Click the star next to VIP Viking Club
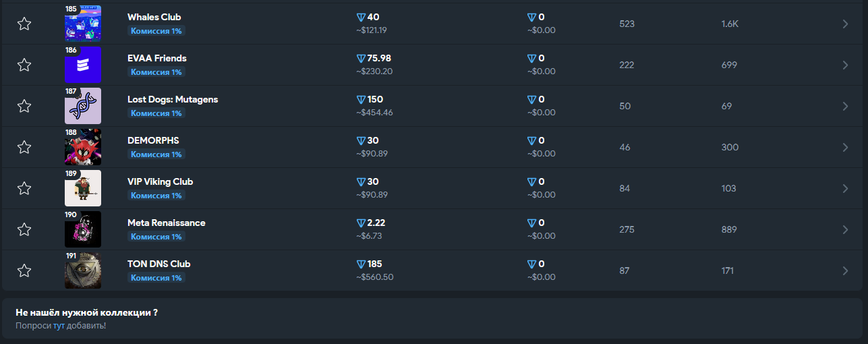868x344 pixels. [x=24, y=188]
